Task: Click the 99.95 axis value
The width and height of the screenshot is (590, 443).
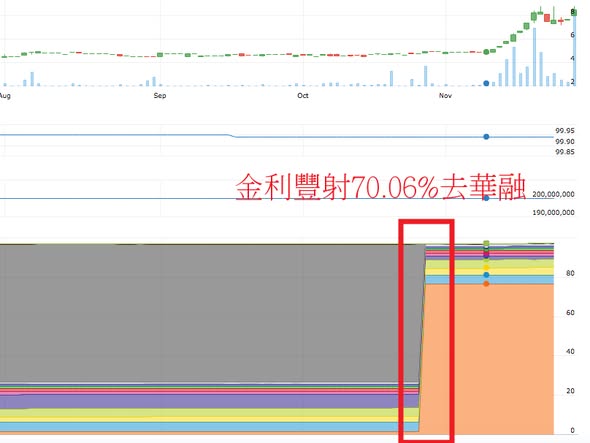Action: click(565, 131)
